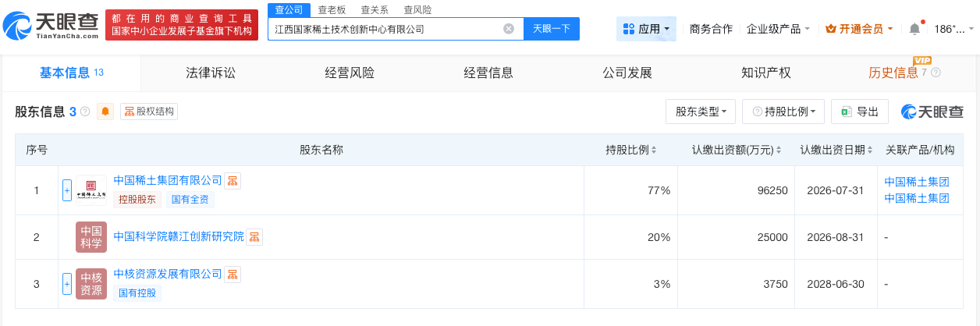
Task: Click the date 2028-06-30
Action: click(x=836, y=284)
